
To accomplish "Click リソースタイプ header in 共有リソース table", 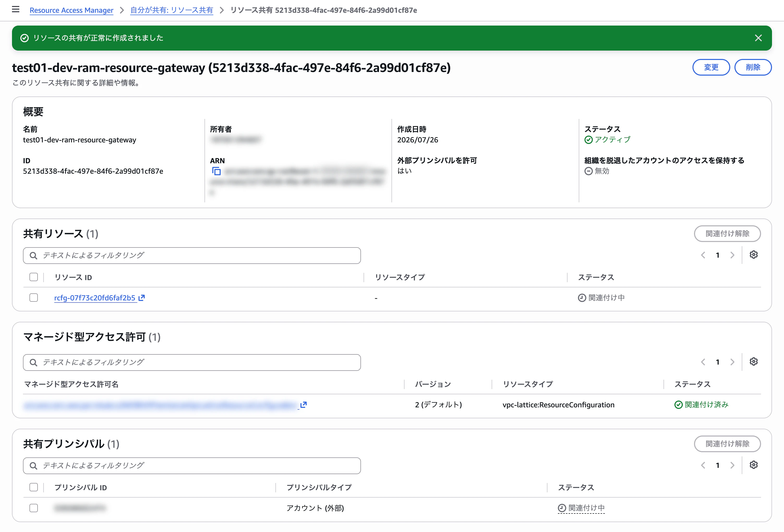I will 400,277.
